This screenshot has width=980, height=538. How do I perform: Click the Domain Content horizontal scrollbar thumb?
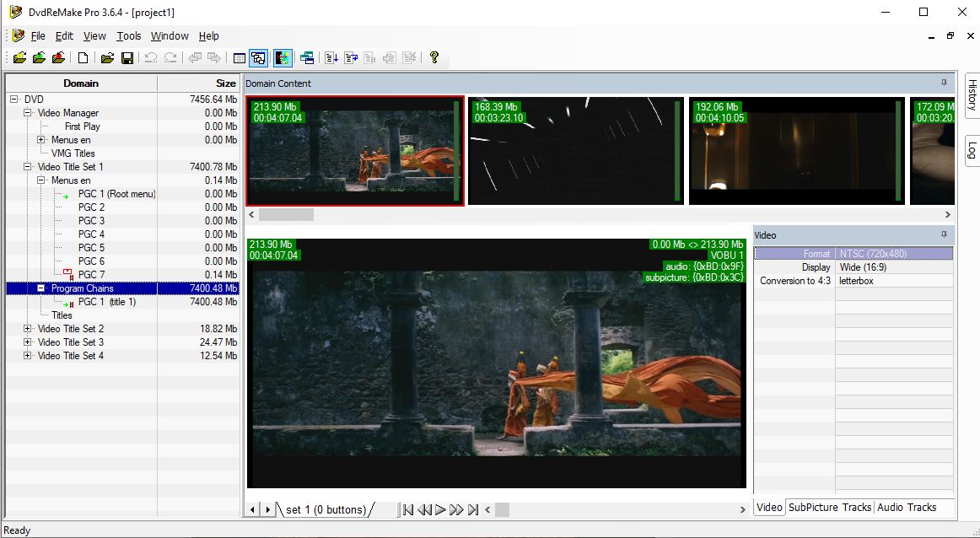[286, 215]
